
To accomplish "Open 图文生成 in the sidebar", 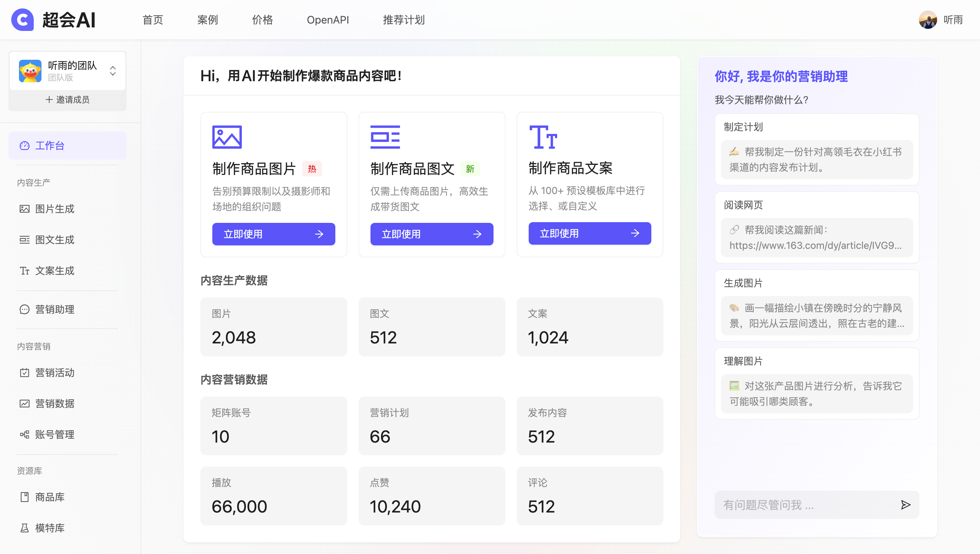I will point(67,240).
